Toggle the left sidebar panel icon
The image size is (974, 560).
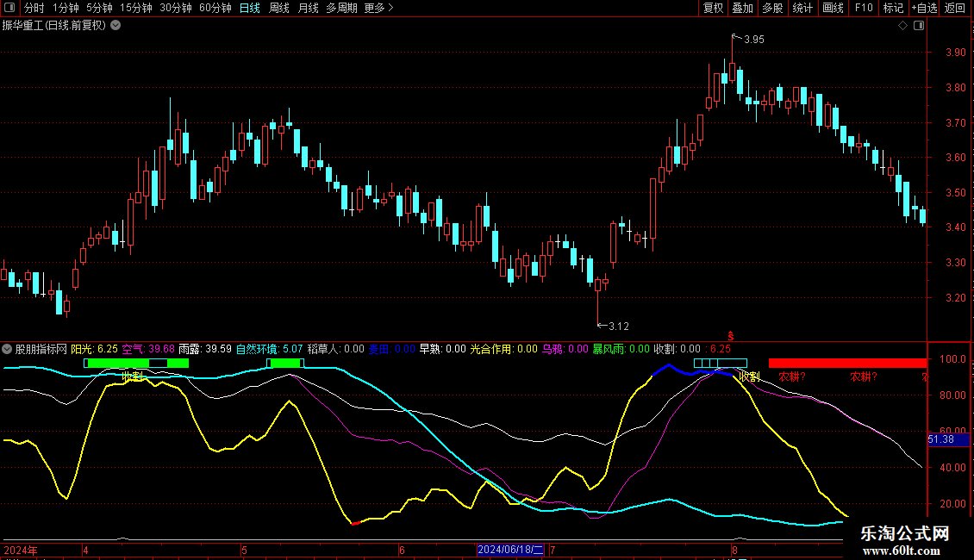tap(8, 9)
